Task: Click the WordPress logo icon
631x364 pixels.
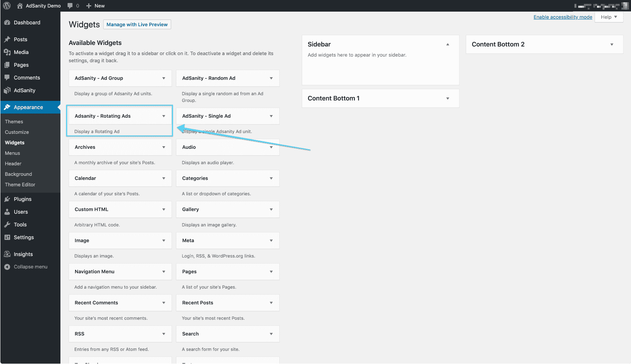Action: (x=7, y=6)
